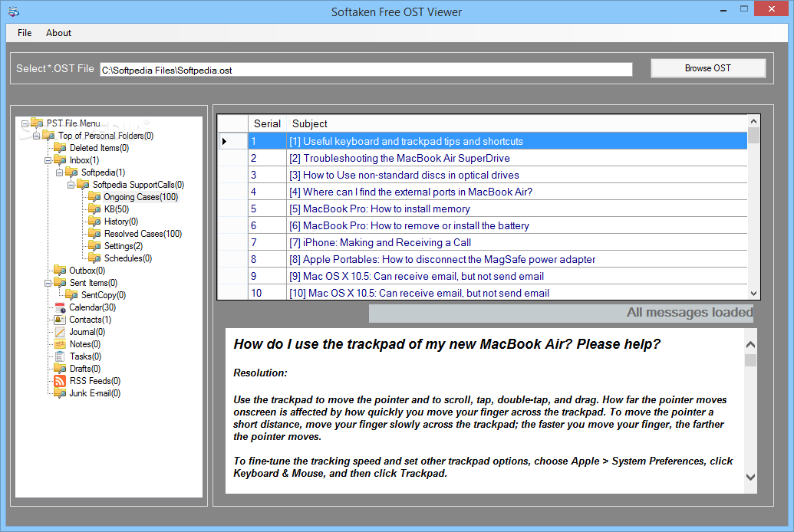Collapse the Top of Personal Folders node
Image resolution: width=794 pixels, height=532 pixels.
(x=36, y=136)
